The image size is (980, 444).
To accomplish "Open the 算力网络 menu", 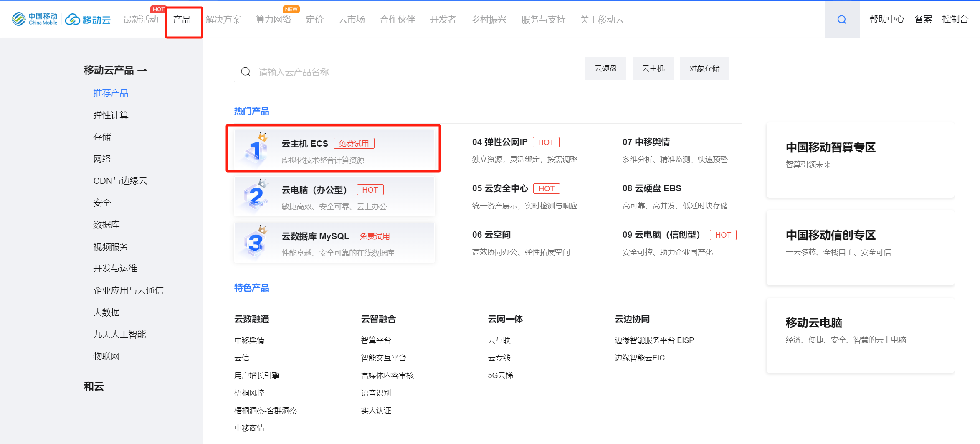I will click(x=273, y=20).
